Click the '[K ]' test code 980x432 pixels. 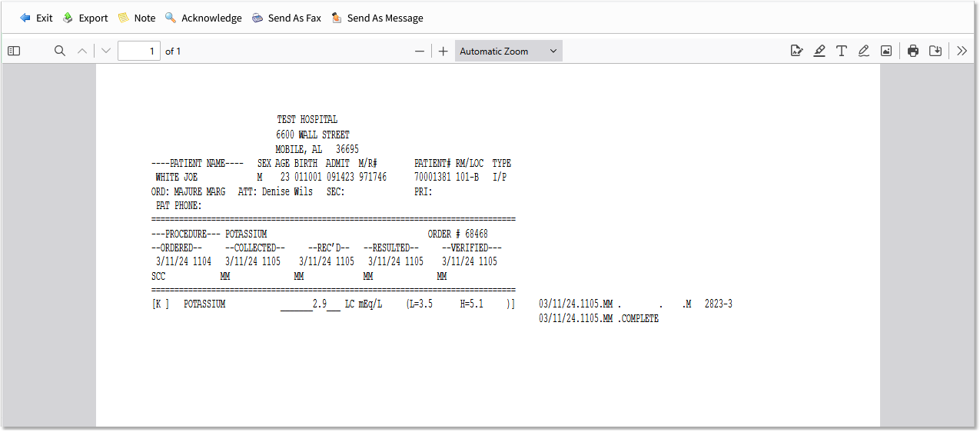[x=161, y=304]
